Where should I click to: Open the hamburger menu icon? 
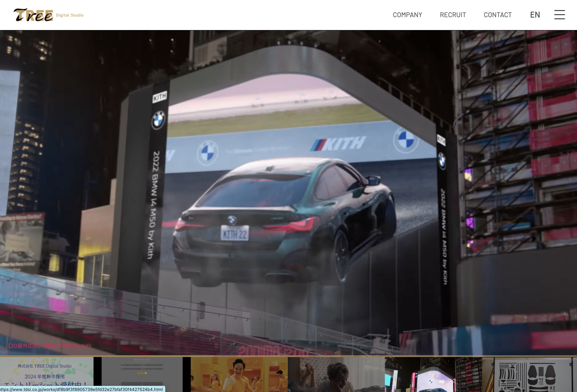tap(559, 15)
